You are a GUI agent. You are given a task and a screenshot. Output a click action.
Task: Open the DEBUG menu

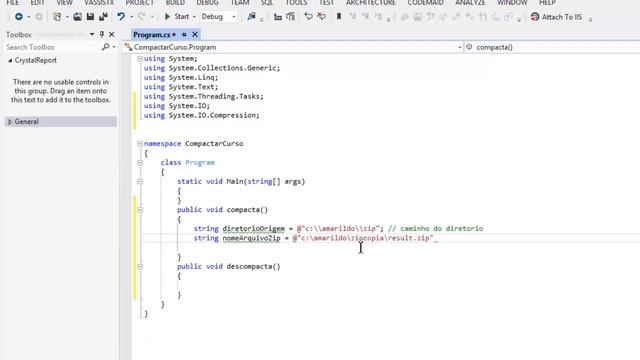pyautogui.click(x=207, y=3)
